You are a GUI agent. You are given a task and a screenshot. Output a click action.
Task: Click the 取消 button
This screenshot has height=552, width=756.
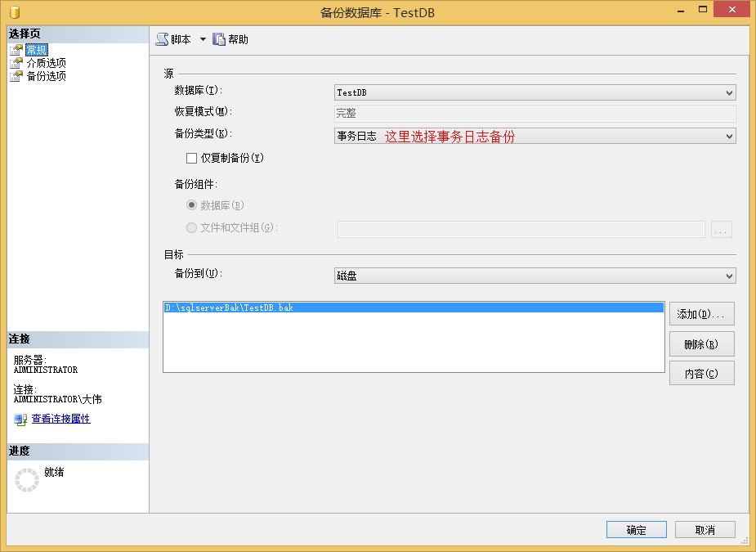click(x=705, y=530)
